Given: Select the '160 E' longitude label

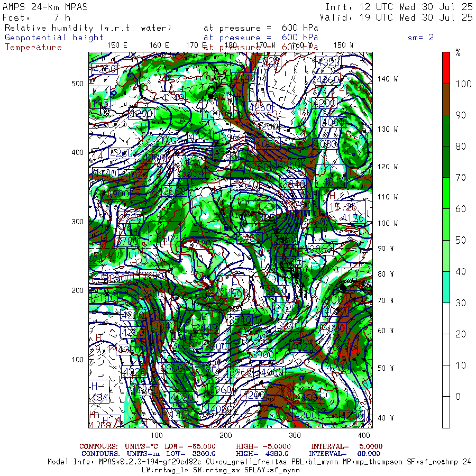Looking at the screenshot, I should tap(159, 45).
